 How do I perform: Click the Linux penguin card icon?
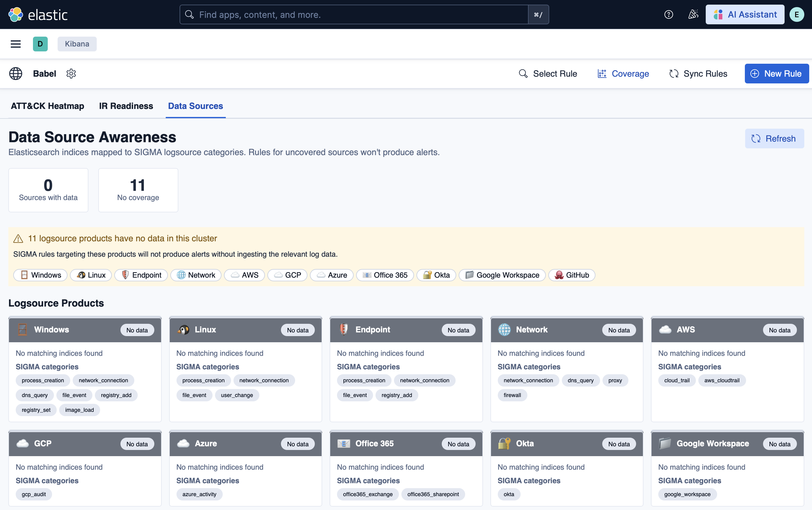click(184, 329)
